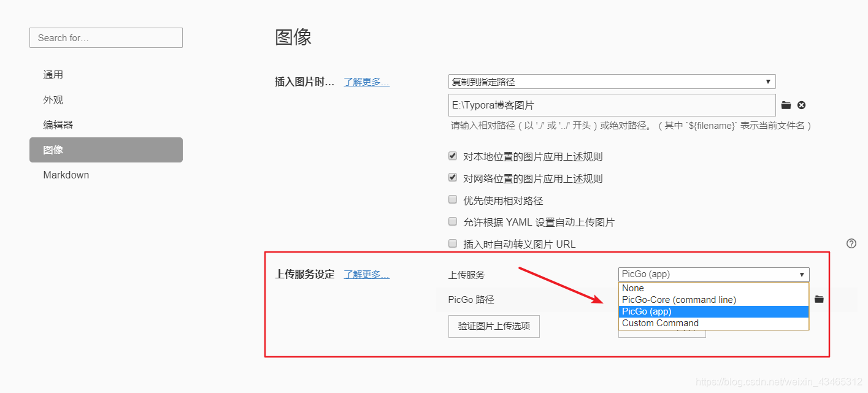868x393 pixels.
Task: Enable 插入时自动转义图片 URL
Action: click(452, 243)
